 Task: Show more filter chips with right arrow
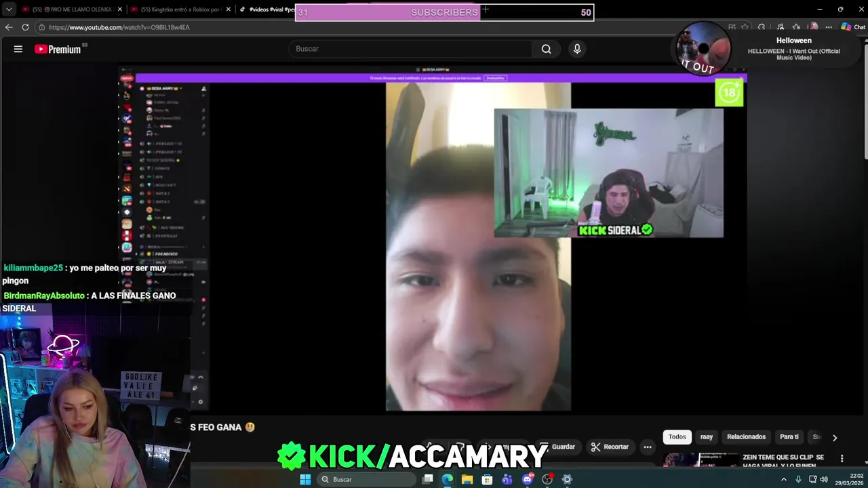(835, 437)
